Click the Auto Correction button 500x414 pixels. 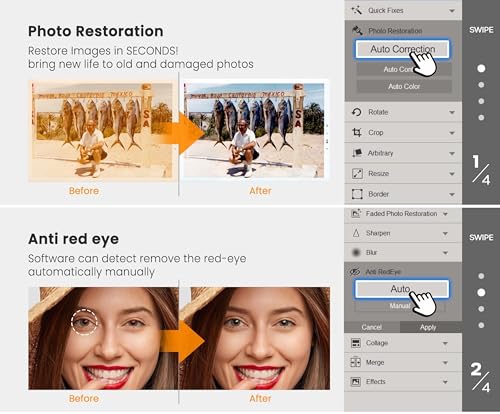[402, 49]
